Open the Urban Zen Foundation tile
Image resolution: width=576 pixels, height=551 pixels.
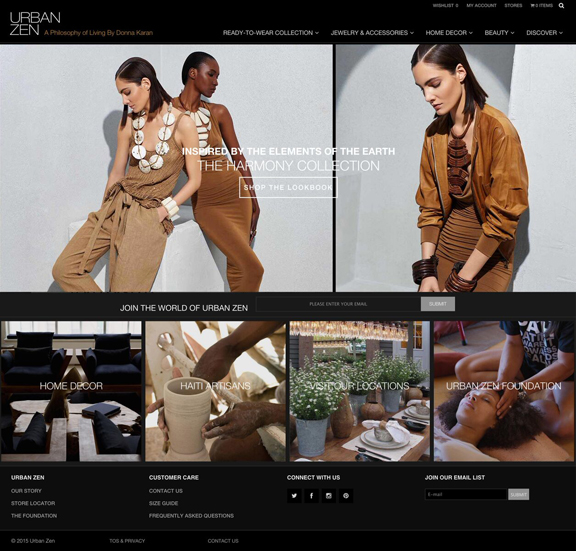click(x=504, y=391)
